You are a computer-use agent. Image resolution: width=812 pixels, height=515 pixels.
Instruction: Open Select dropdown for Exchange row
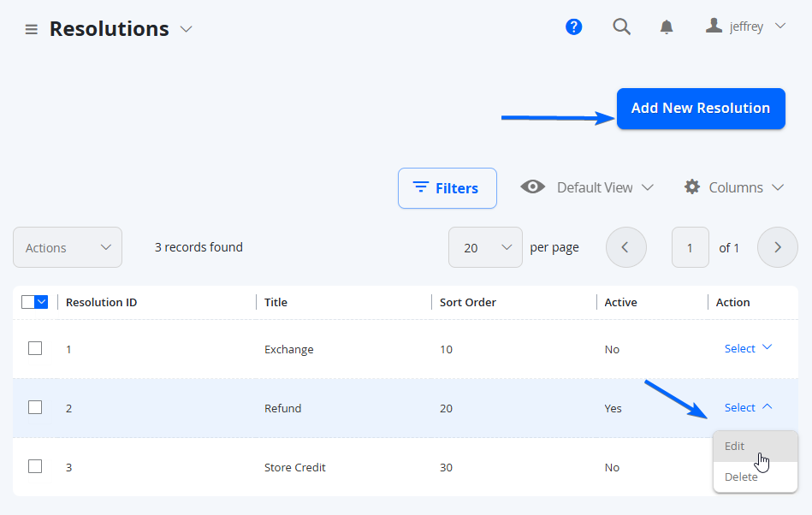click(749, 348)
